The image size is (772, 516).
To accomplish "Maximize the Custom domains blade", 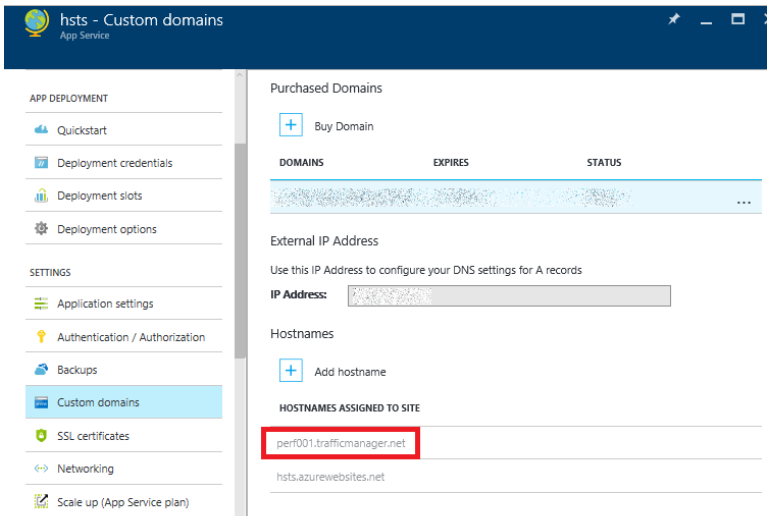I will point(738,20).
